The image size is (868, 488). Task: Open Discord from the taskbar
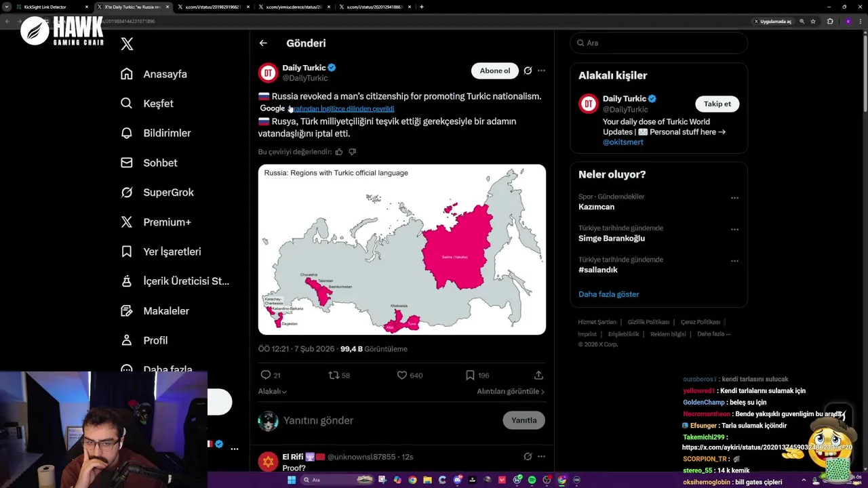click(457, 480)
